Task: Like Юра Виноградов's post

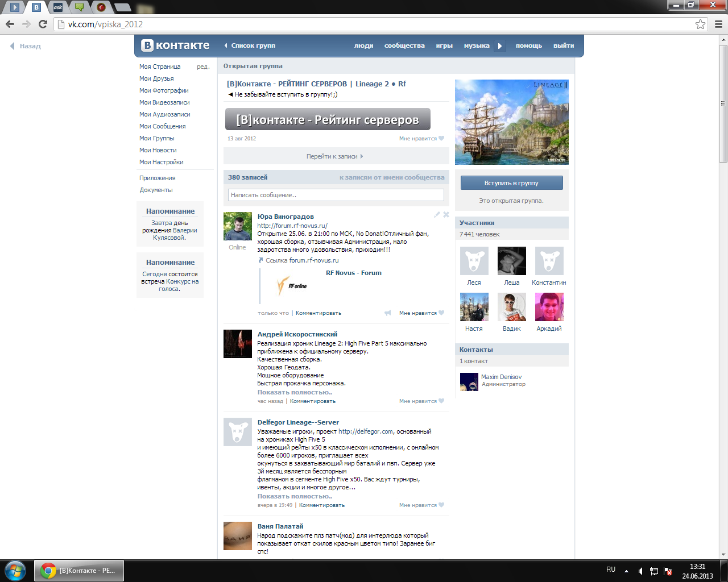Action: [421, 313]
